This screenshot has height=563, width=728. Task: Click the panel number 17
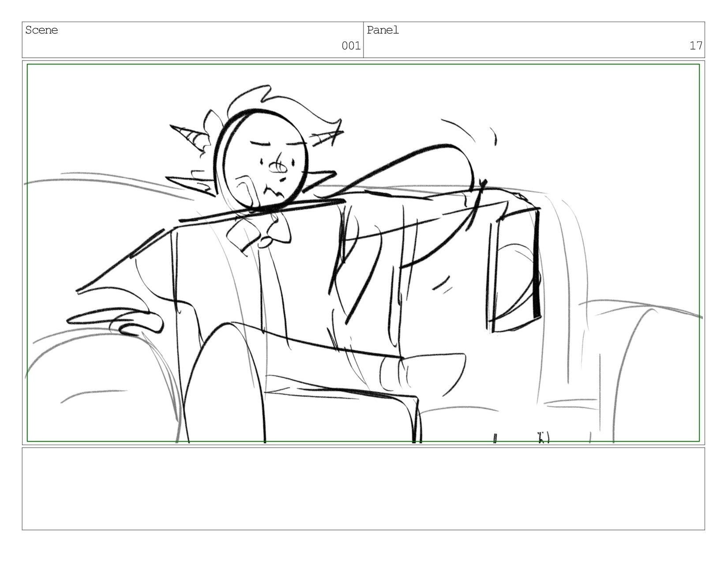pos(696,45)
